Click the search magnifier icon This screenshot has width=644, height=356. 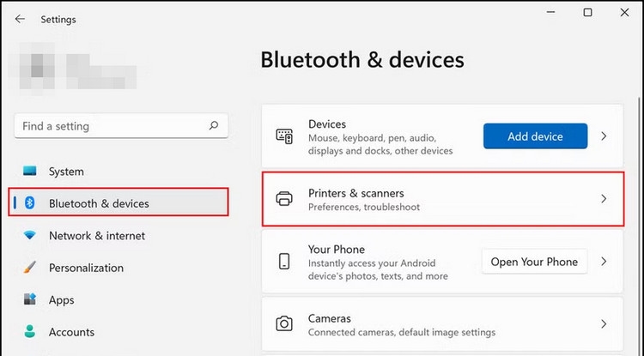[x=214, y=126]
